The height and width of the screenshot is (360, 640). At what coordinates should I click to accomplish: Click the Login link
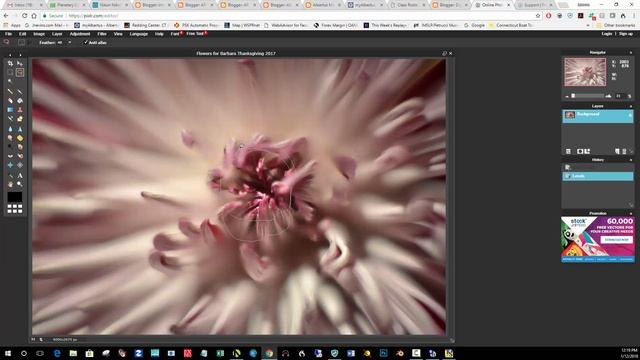[607, 34]
